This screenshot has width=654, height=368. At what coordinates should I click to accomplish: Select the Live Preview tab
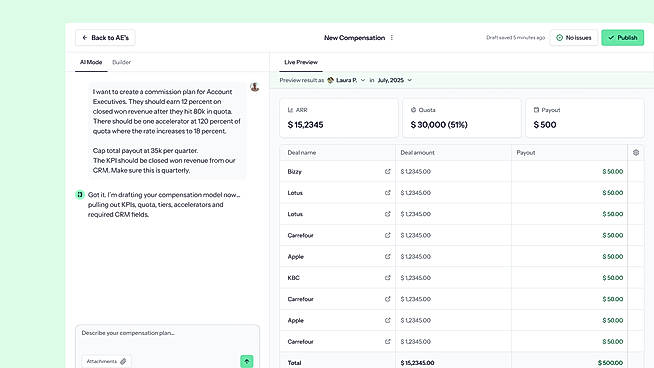(301, 62)
